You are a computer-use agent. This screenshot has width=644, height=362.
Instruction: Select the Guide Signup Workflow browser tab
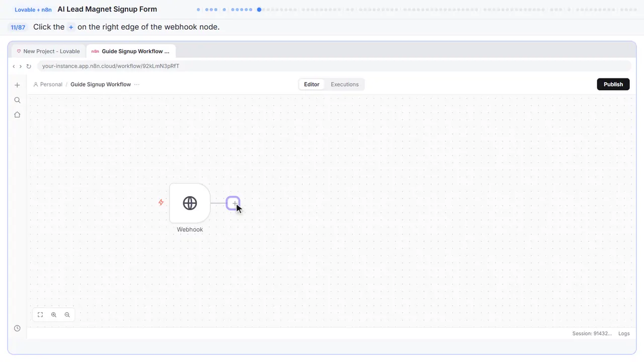131,51
